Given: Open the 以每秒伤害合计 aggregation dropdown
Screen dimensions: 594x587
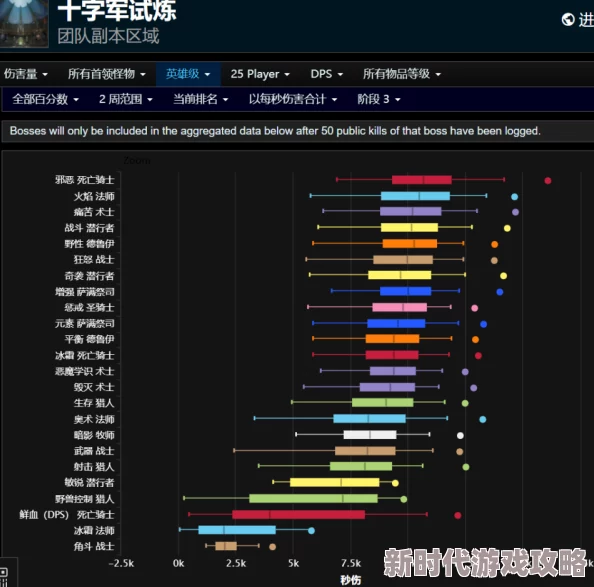Looking at the screenshot, I should tap(293, 100).
